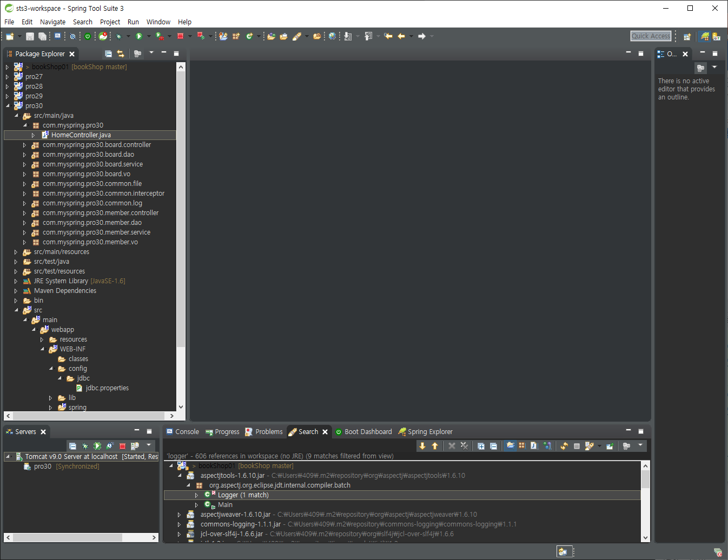
Task: Close the Package Explorer tab
Action: point(72,54)
